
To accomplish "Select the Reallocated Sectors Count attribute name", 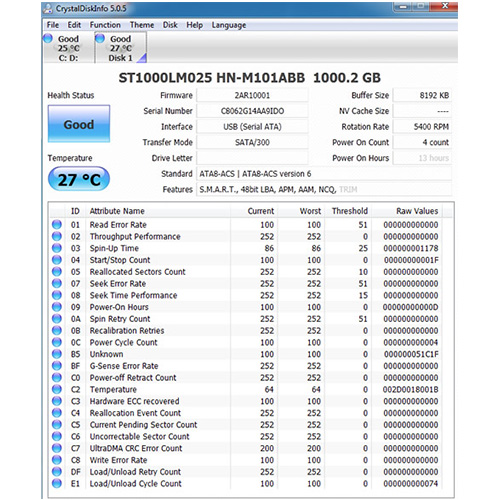I will pyautogui.click(x=137, y=272).
